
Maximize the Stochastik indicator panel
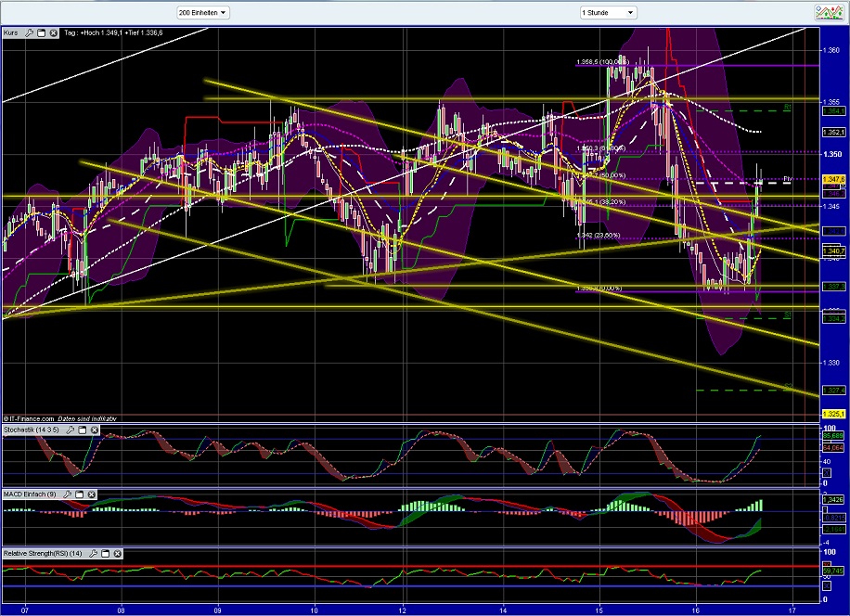pos(83,430)
